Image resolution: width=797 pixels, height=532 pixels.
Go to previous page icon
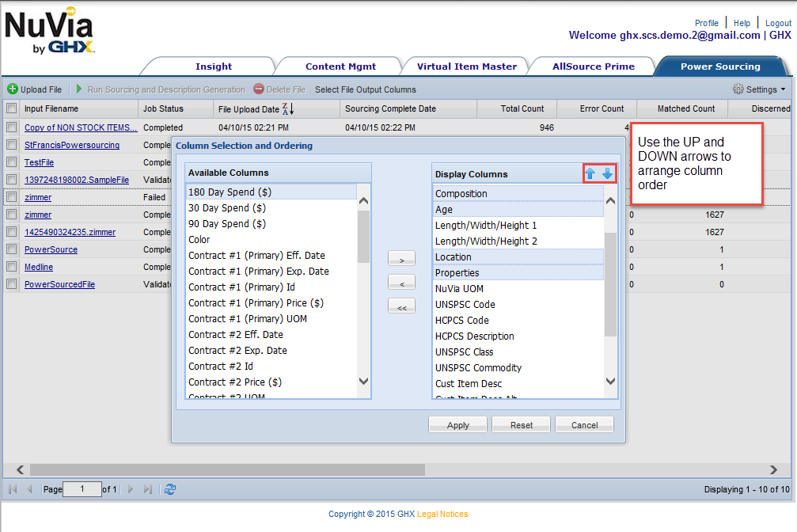pos(29,488)
